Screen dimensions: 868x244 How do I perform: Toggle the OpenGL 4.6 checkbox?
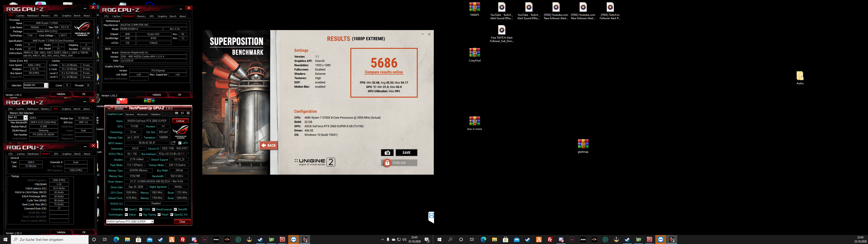[172, 215]
